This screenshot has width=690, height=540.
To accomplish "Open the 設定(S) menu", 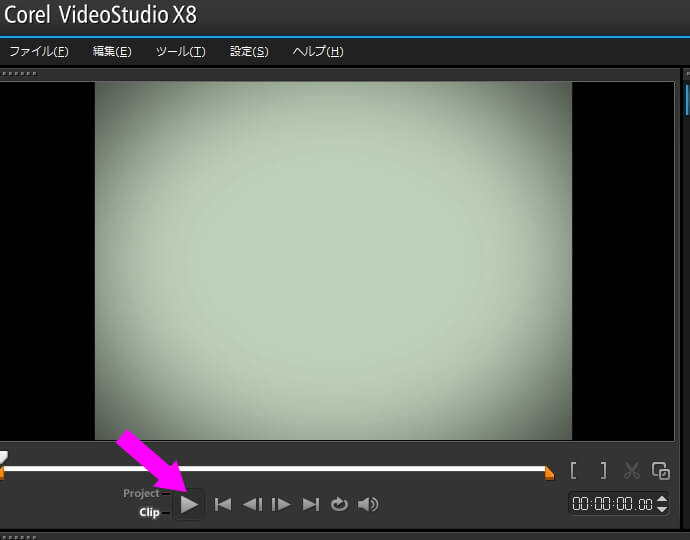I will [249, 51].
